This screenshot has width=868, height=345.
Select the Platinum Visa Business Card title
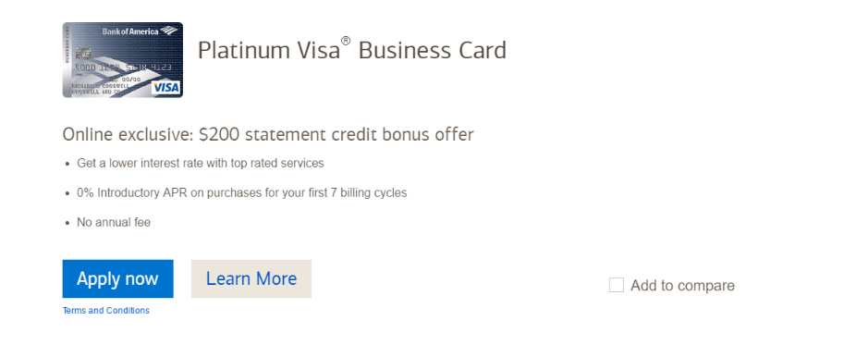coord(352,50)
